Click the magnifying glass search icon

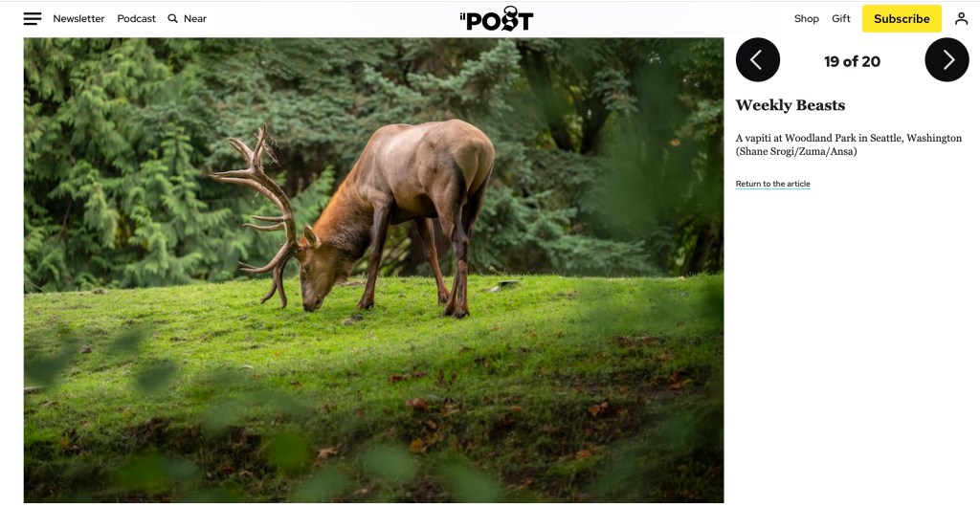[172, 19]
